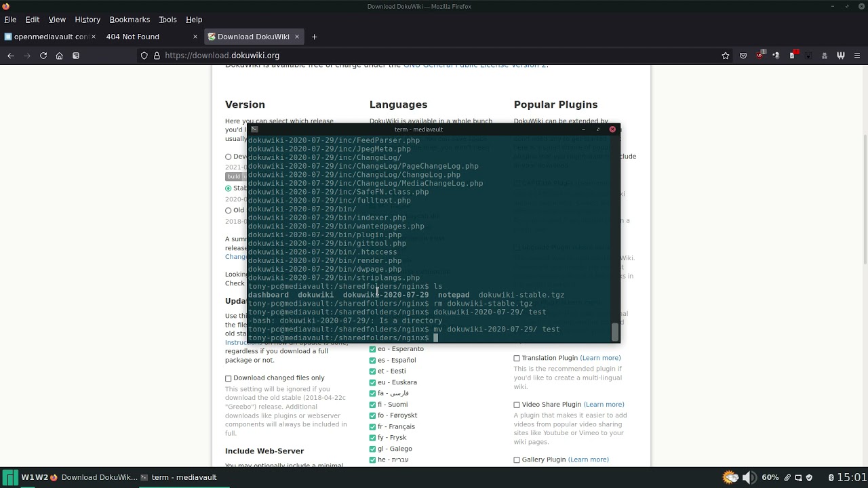Click the site security padlock icon
868x488 pixels.
point(157,56)
